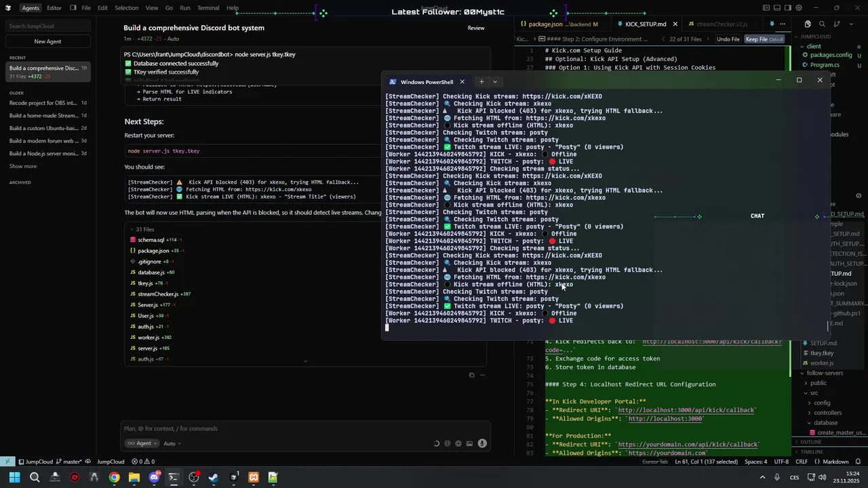Open more actions for agent response
This screenshot has width=868, height=488.
(x=484, y=375)
